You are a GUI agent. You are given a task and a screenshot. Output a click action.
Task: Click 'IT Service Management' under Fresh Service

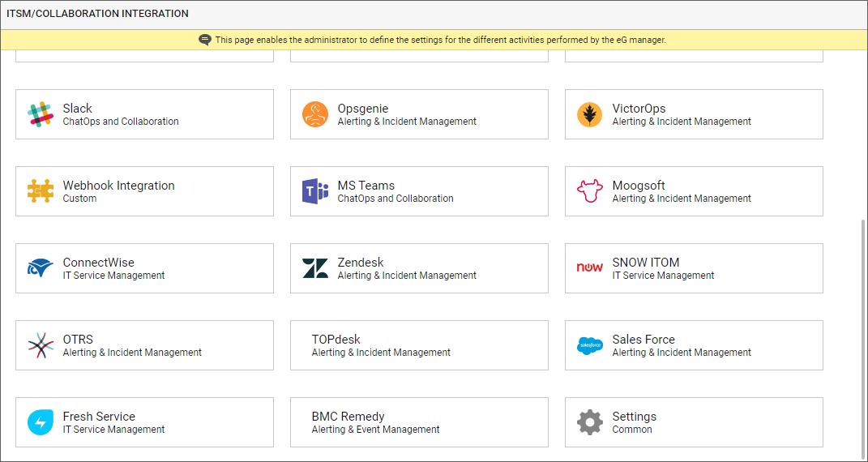click(x=114, y=430)
